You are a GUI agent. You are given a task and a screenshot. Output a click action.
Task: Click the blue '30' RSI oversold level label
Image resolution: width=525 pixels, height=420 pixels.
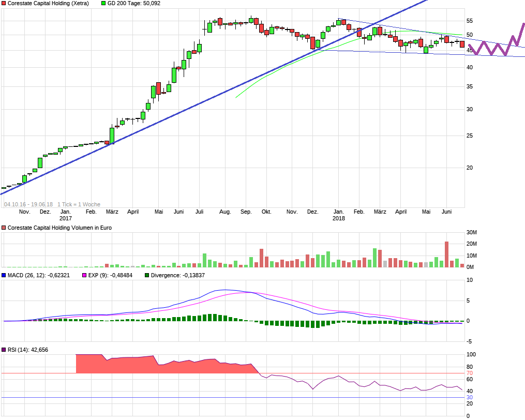tap(470, 398)
